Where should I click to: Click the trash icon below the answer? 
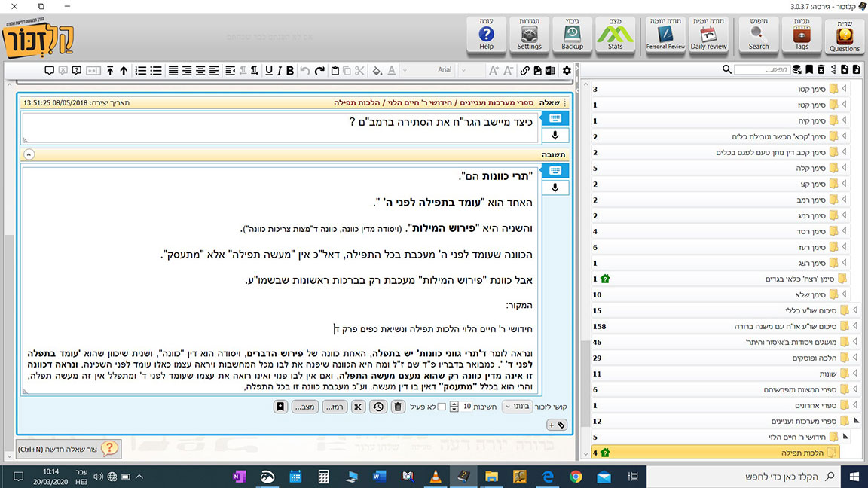tap(399, 407)
